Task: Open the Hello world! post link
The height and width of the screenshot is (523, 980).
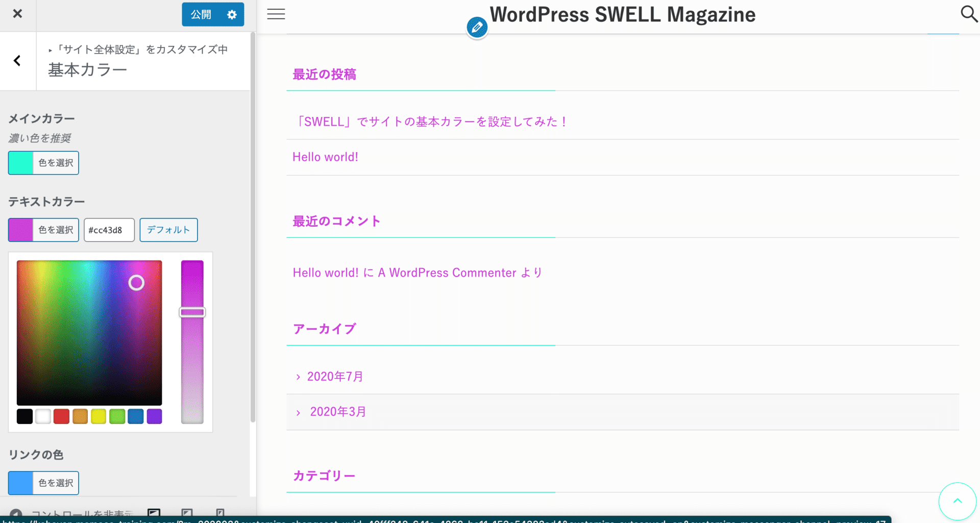Action: pos(325,157)
